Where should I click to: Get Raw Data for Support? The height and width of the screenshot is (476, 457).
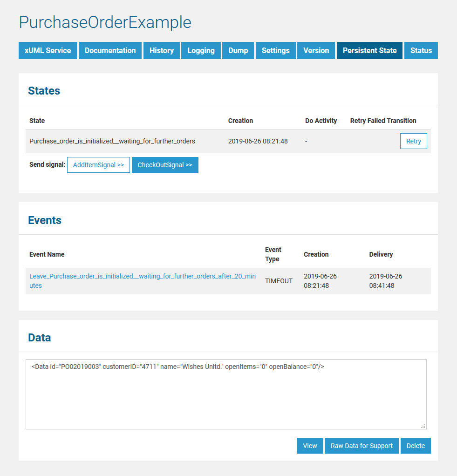tap(362, 446)
